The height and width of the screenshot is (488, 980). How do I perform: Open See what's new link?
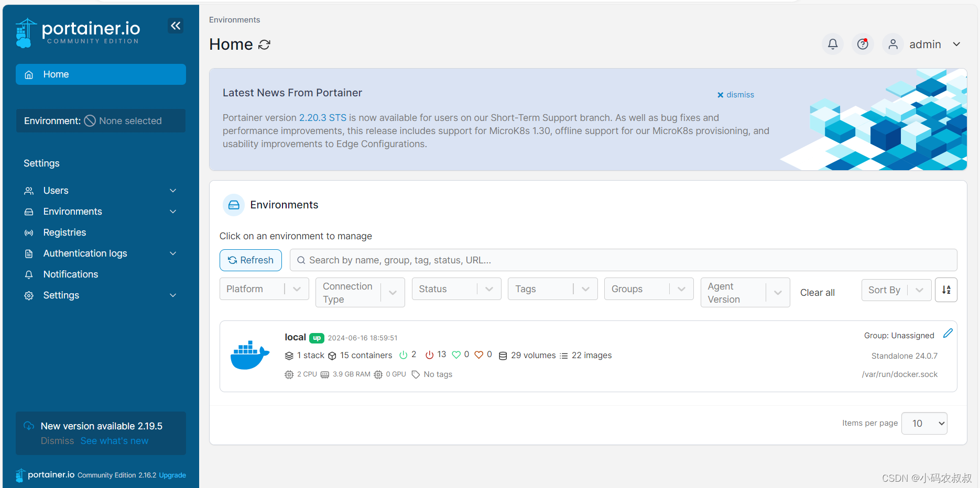click(x=114, y=441)
